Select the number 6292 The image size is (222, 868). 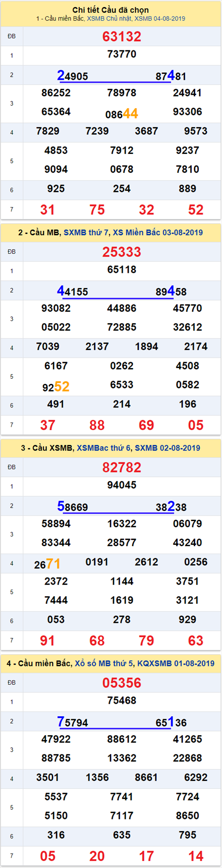point(196,778)
